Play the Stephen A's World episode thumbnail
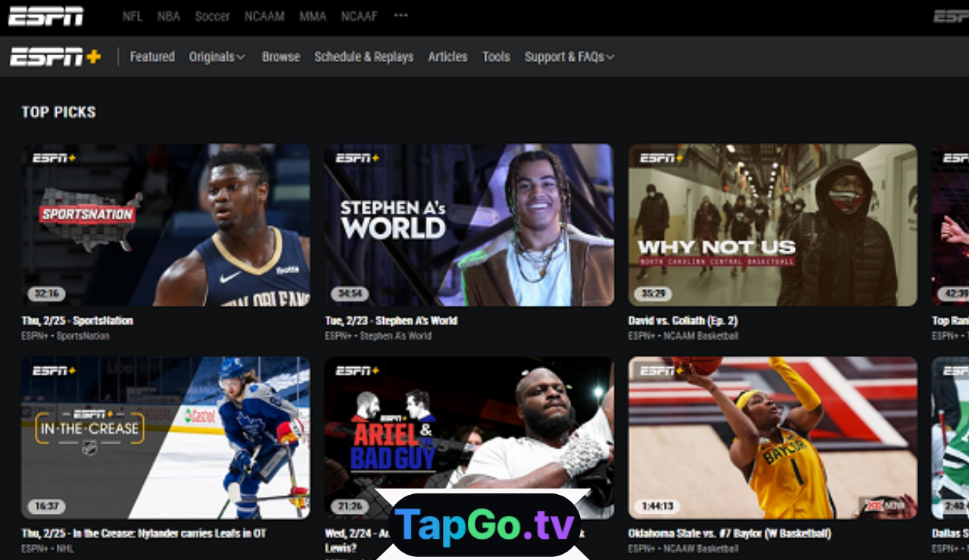969x560 pixels. click(x=468, y=225)
